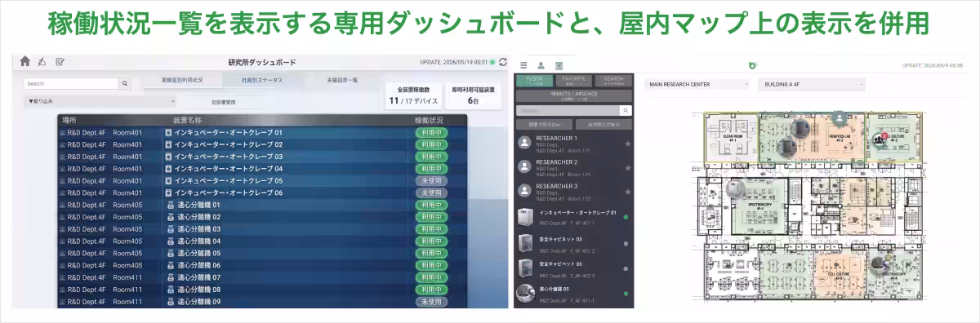
Task: Select RESEARCHER 1 in sidebar list
Action: pyautogui.click(x=574, y=144)
